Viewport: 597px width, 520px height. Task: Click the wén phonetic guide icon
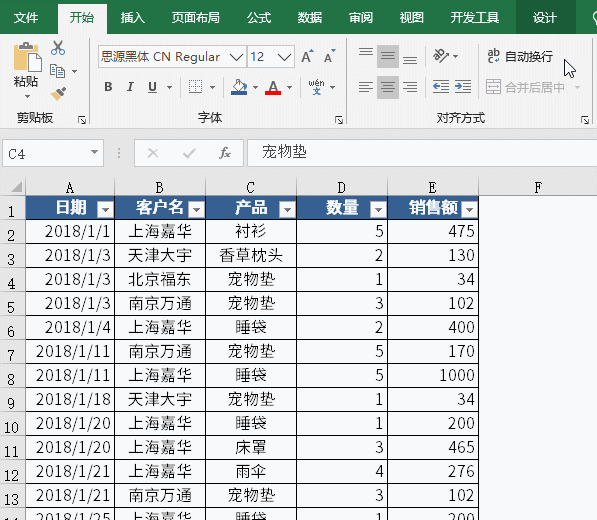tap(316, 87)
